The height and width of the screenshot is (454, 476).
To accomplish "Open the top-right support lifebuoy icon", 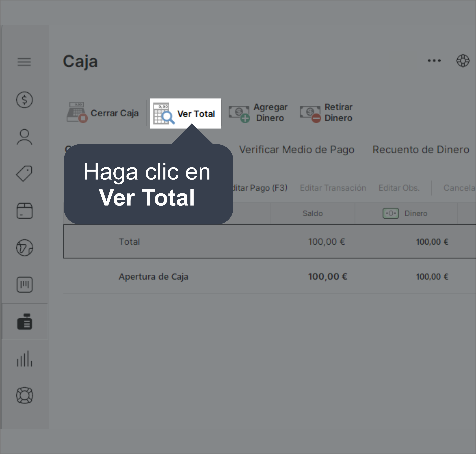I will pos(463,61).
